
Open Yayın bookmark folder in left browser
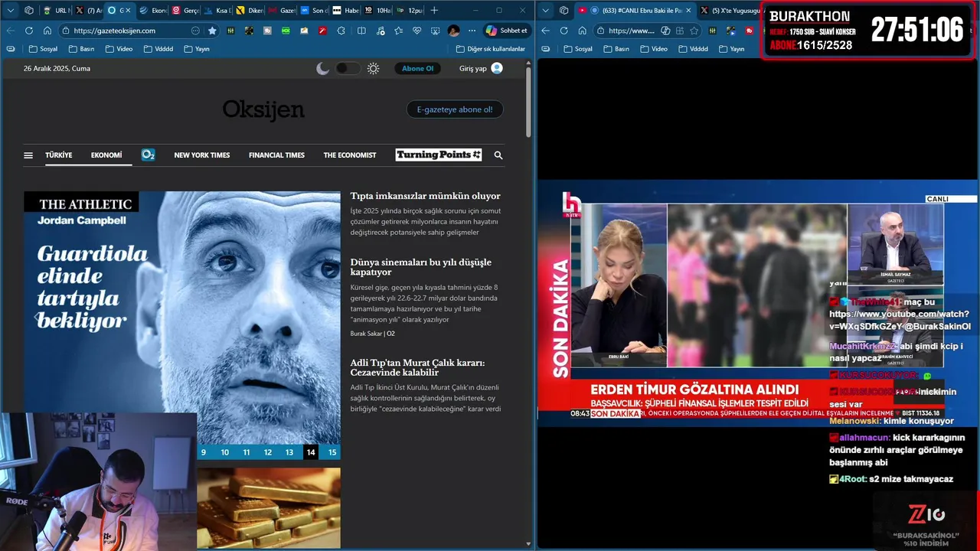tap(196, 49)
